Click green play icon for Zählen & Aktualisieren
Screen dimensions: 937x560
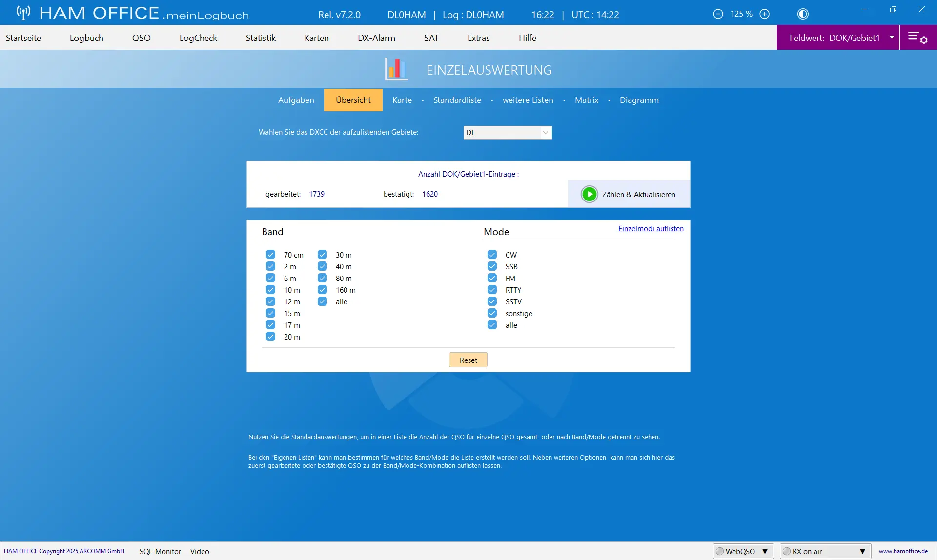(x=590, y=194)
